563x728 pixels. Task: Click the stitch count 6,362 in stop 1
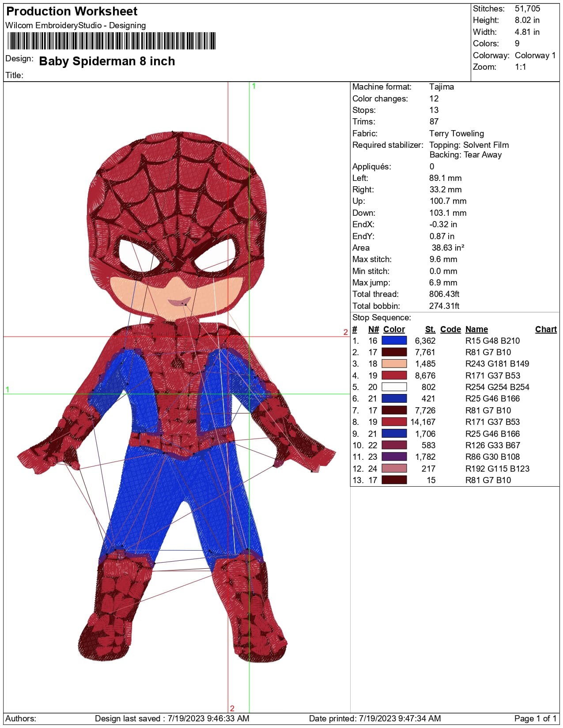[425, 341]
